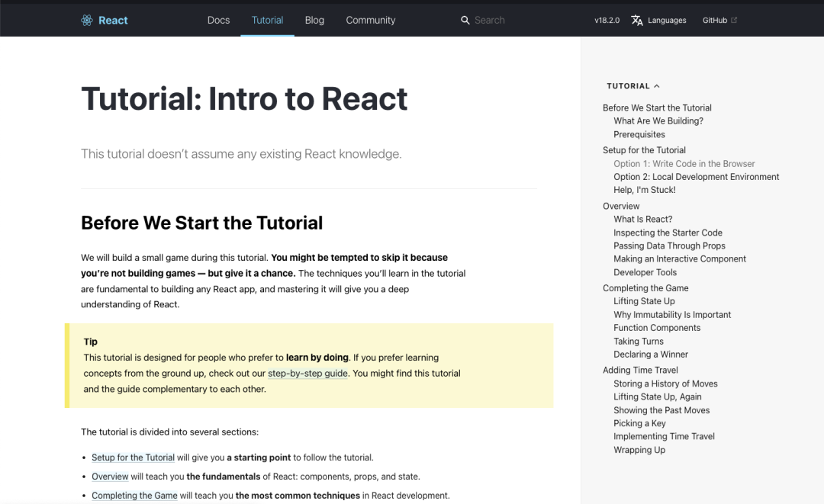Screen dimensions: 824x504
Task: Open Option 1: Write Code in the Browser
Action: [684, 164]
